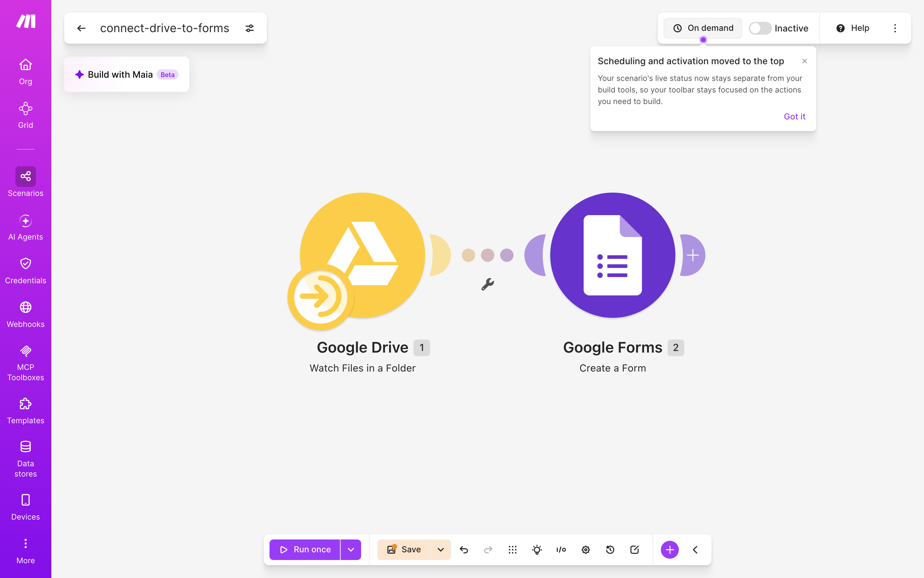The width and height of the screenshot is (924, 578).
Task: Click the purple add module button
Action: click(670, 550)
